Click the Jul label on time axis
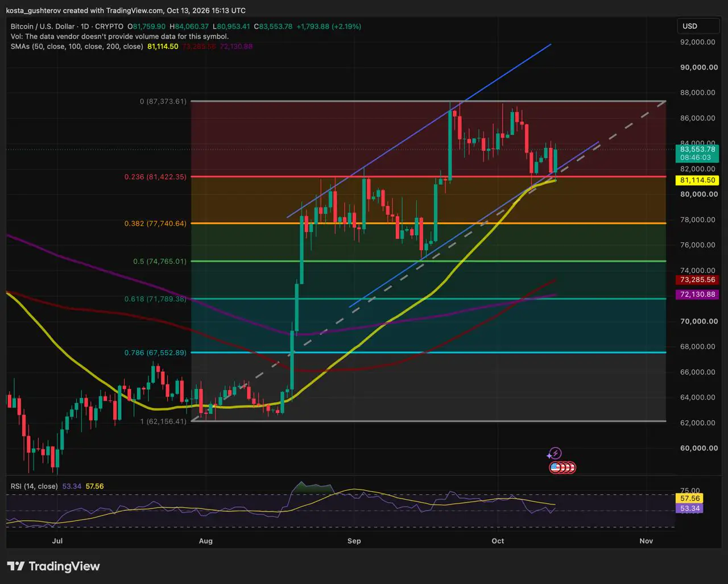728x584 pixels. pos(57,541)
